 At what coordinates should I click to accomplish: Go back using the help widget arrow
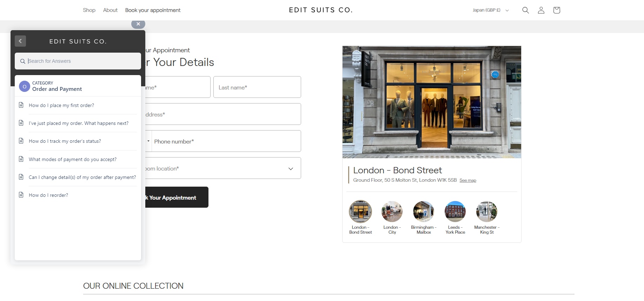[x=20, y=41]
